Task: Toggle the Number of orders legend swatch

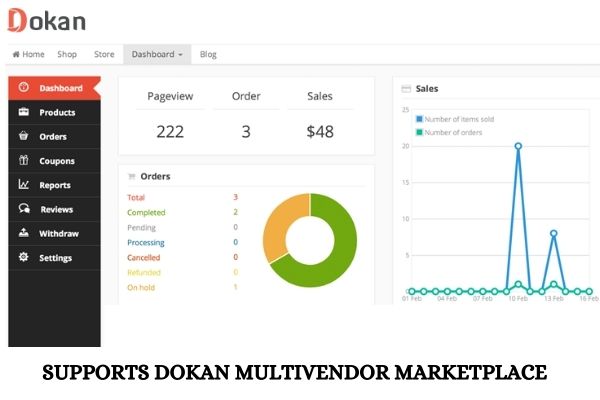Action: click(419, 132)
